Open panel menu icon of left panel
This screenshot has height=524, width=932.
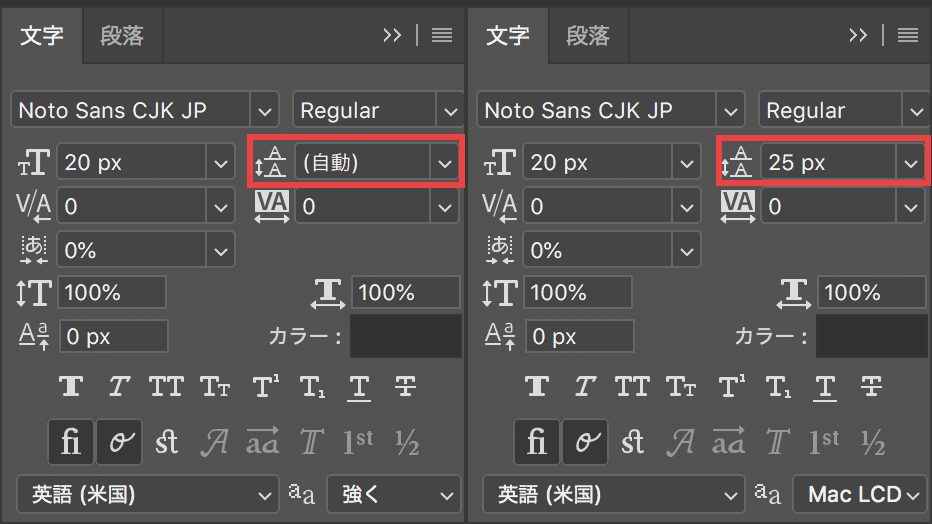(x=442, y=35)
